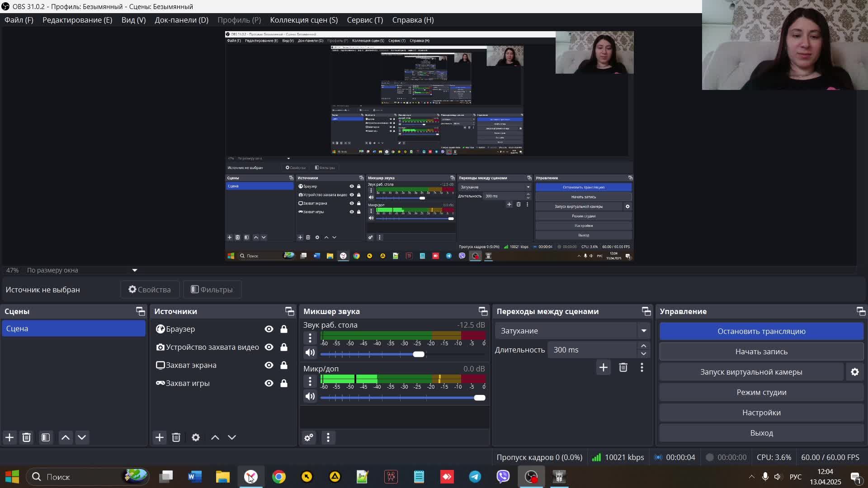Mute the Звук раб. стола speaker icon

click(310, 353)
